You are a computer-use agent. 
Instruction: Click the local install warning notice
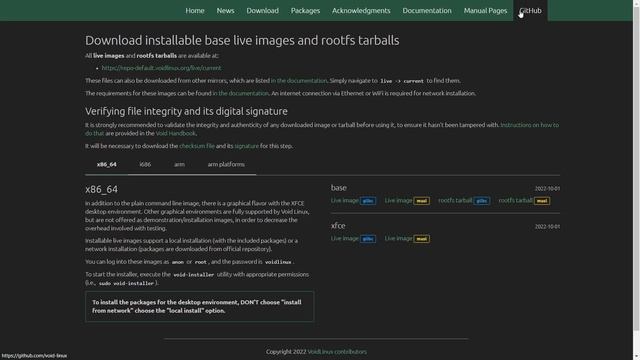200,307
